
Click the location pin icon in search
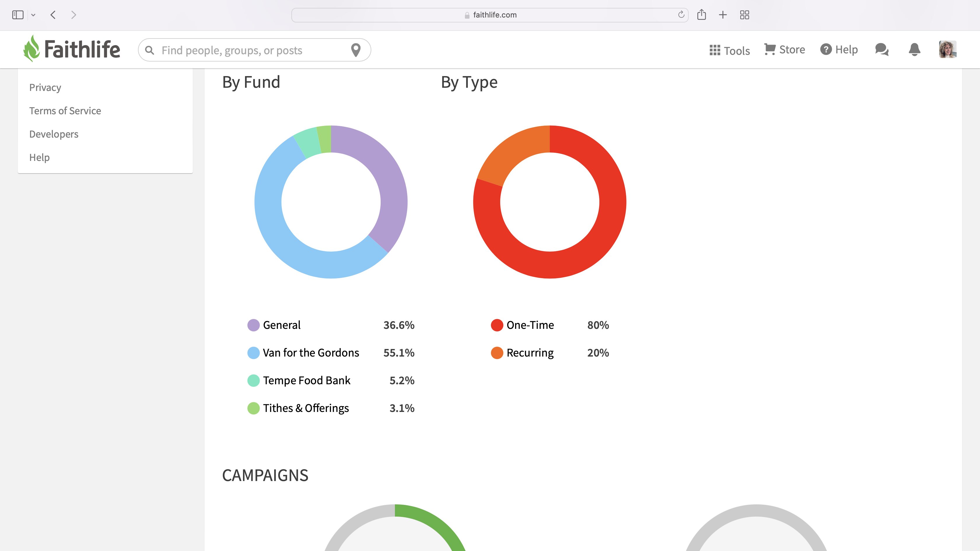click(x=356, y=50)
